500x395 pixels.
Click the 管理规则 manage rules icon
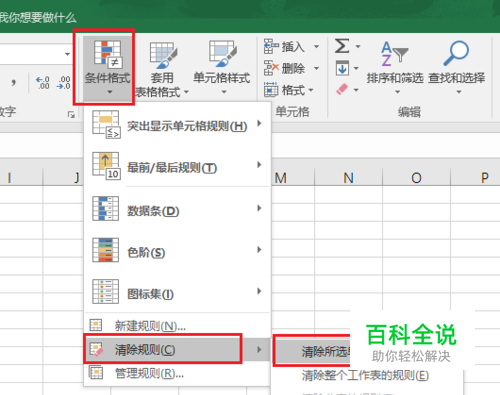point(96,373)
